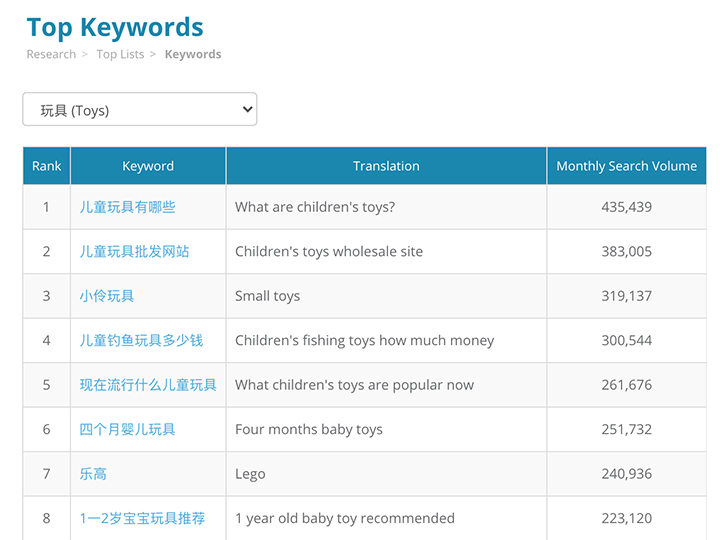
Task: Open the 四个月婴儿玩具 keyword link
Action: pyautogui.click(x=127, y=429)
